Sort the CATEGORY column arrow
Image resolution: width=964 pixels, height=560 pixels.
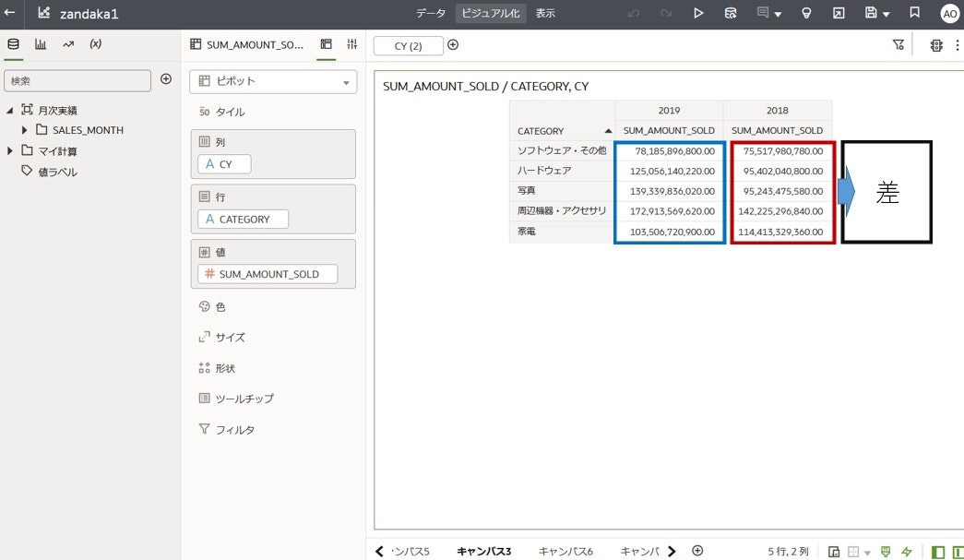pos(608,131)
